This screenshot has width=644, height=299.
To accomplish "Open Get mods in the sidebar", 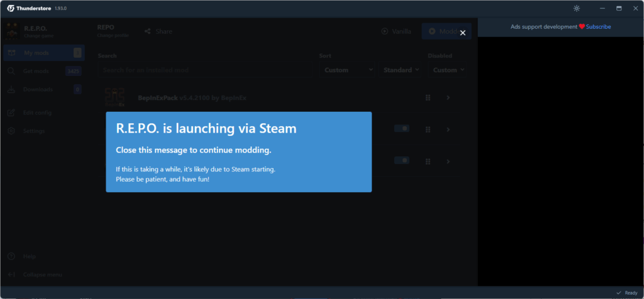I will (x=44, y=72).
